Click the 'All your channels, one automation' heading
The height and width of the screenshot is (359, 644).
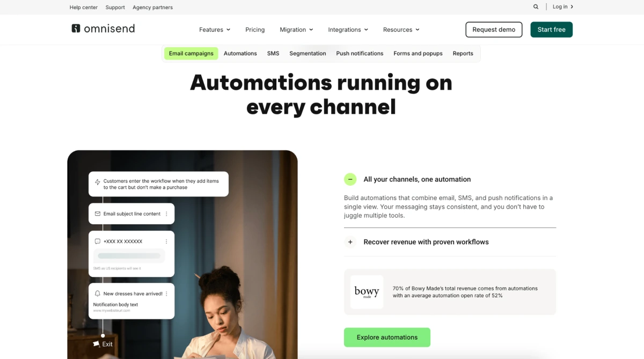click(417, 179)
